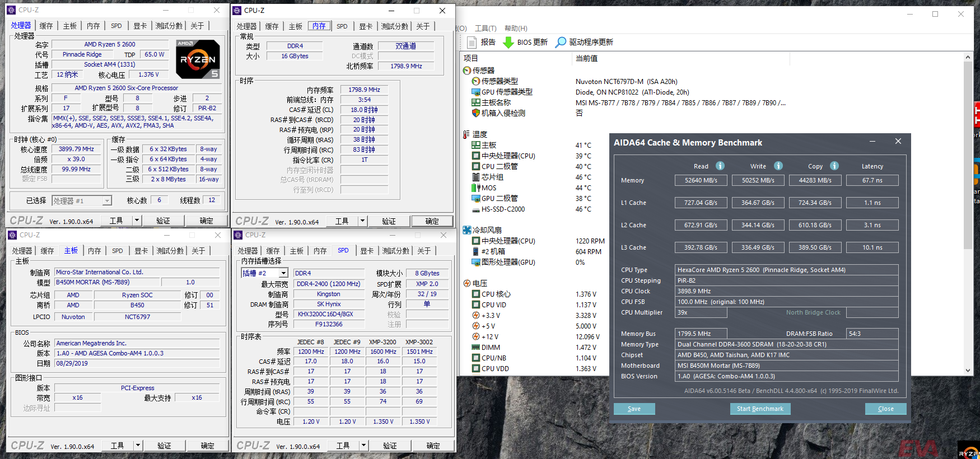Click the AMD Ryzen 5 logo in CPU-Z
Image resolution: width=980 pixels, height=459 pixels.
tap(198, 59)
